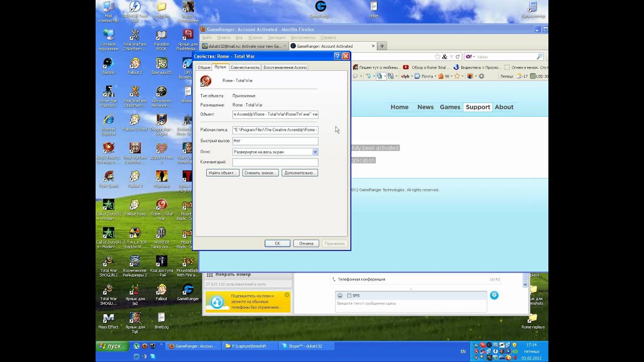
Task: Select the Bastion game shortcut
Action: pos(108,66)
